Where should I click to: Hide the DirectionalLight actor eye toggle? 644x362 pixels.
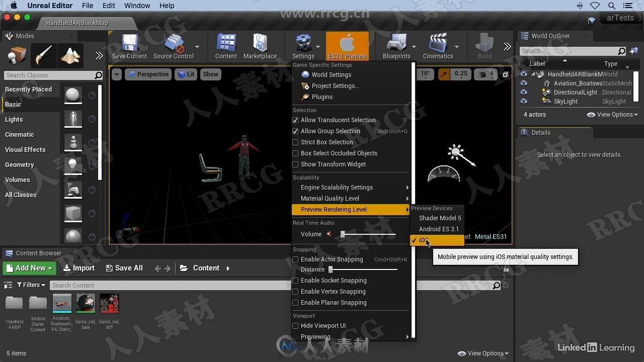524,93
